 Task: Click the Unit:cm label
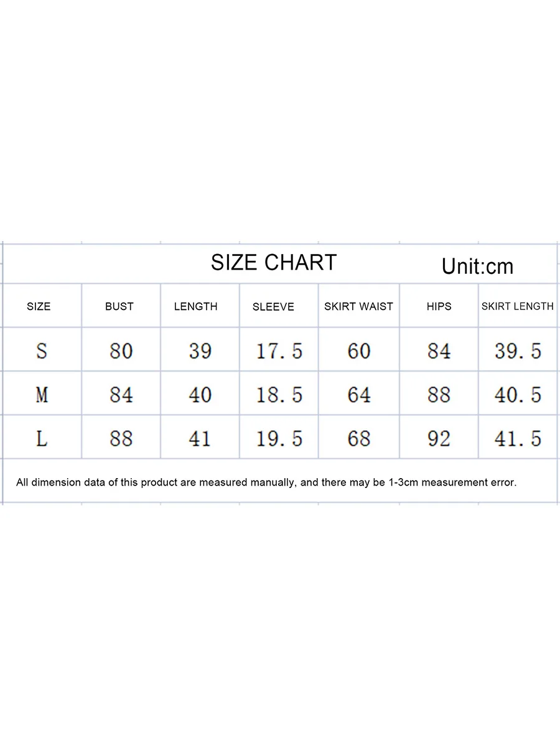point(477,266)
